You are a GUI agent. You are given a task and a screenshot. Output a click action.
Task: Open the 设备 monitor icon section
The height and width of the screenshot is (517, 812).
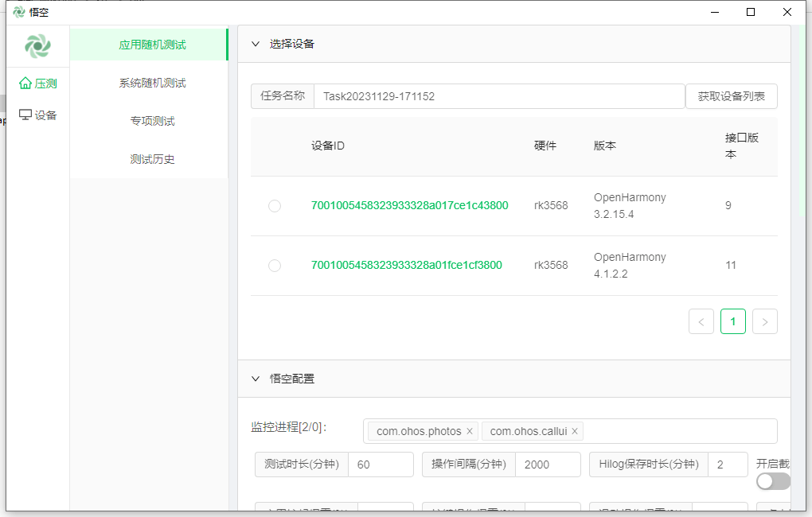(x=37, y=115)
